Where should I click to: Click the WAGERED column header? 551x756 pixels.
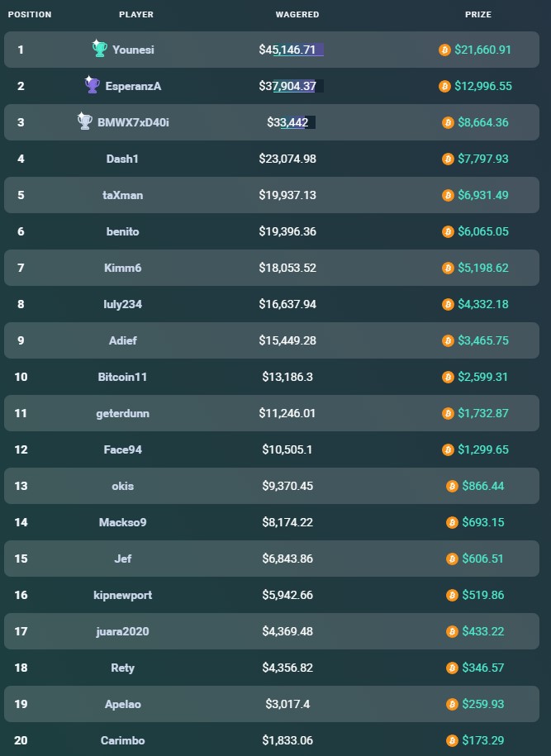coord(297,15)
